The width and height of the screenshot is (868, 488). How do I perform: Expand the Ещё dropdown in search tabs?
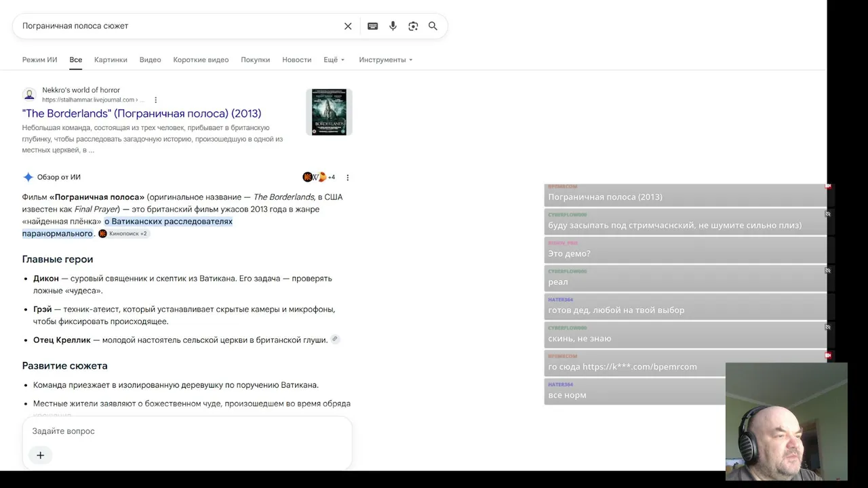(334, 60)
